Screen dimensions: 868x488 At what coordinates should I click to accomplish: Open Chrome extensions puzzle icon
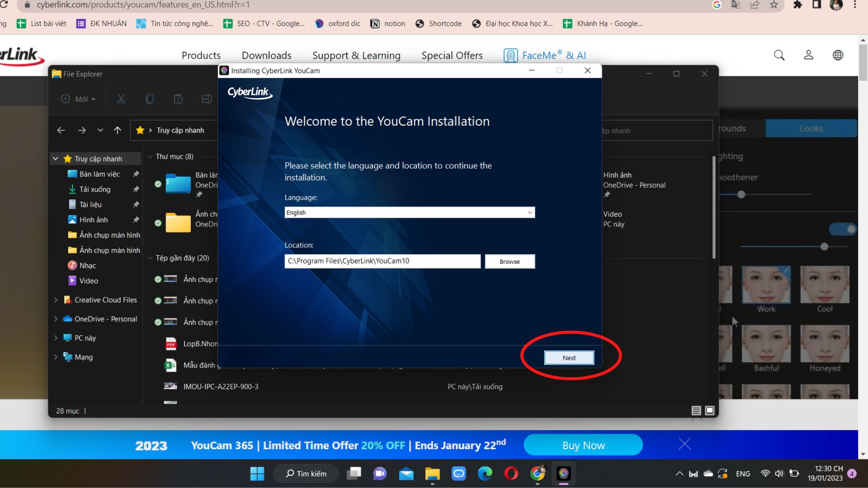pyautogui.click(x=798, y=5)
